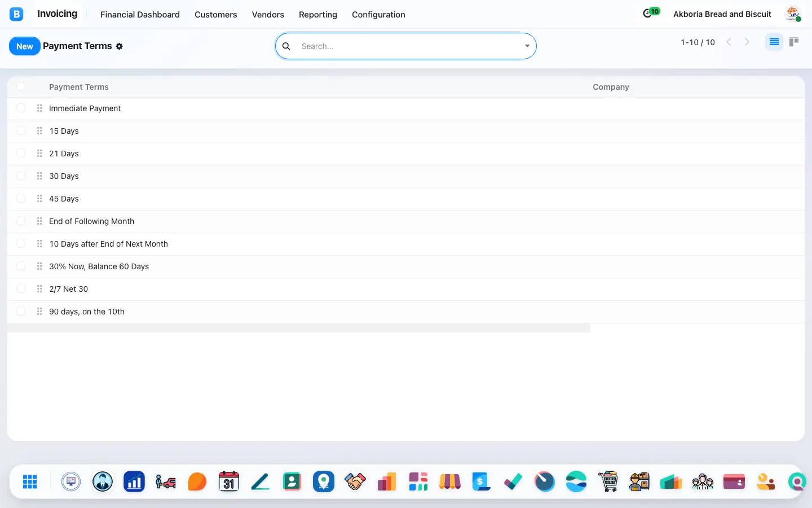Screen dimensions: 812x508
Task: Open the handshake CRM app in dock
Action: point(355,481)
